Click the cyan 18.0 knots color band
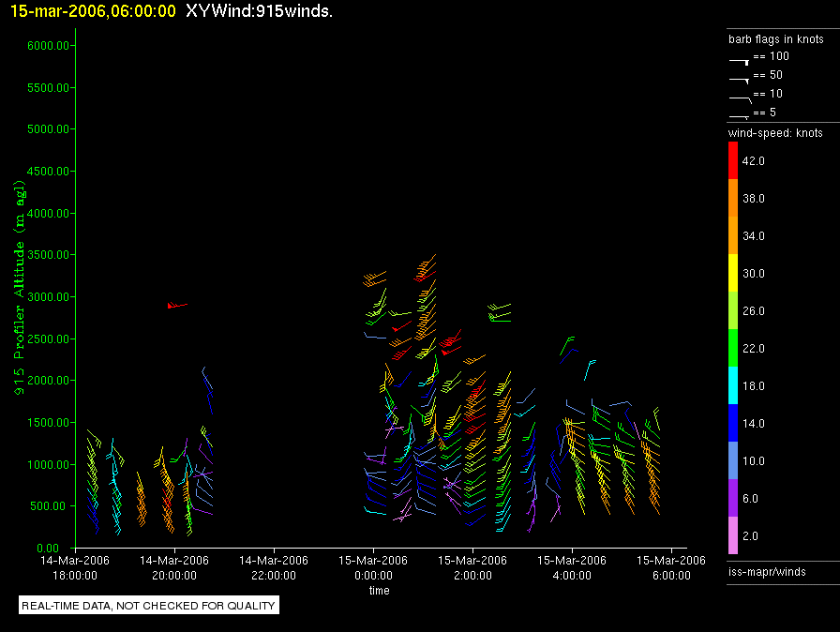This screenshot has height=632, width=840. (x=733, y=385)
